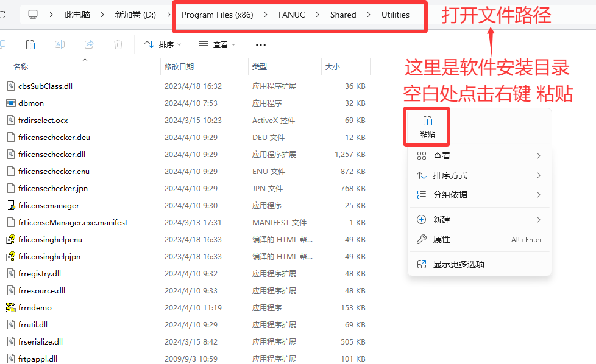Open the 查看 view dropdown in the toolbar

click(x=216, y=44)
